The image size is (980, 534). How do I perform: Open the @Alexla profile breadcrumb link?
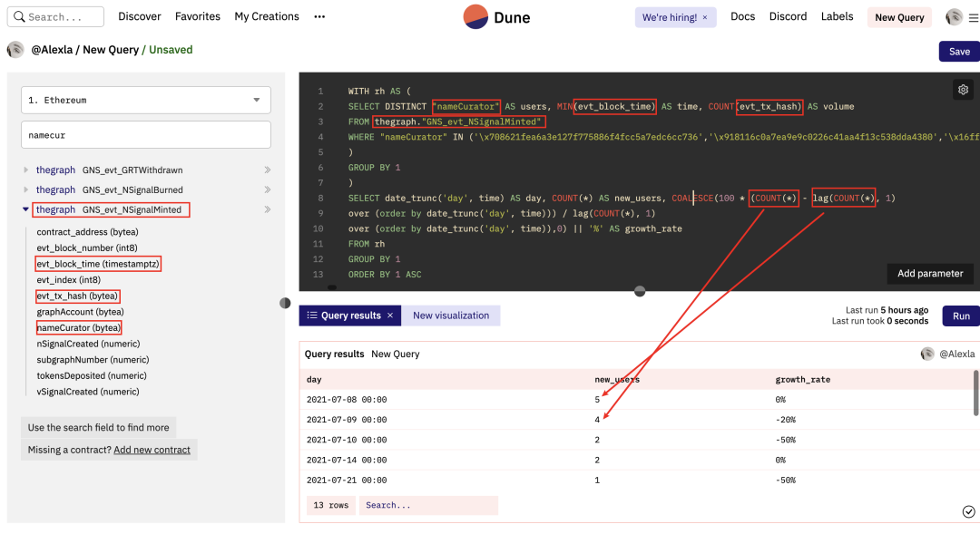(x=52, y=50)
